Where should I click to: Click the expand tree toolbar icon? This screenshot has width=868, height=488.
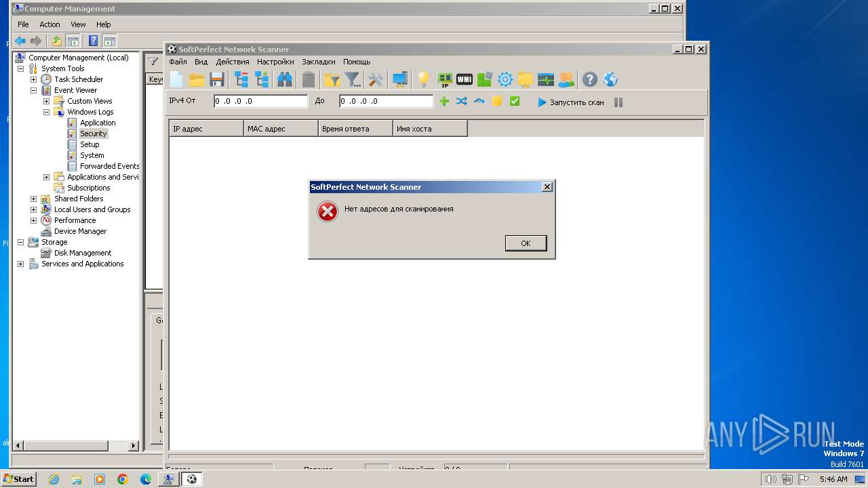pyautogui.click(x=262, y=80)
